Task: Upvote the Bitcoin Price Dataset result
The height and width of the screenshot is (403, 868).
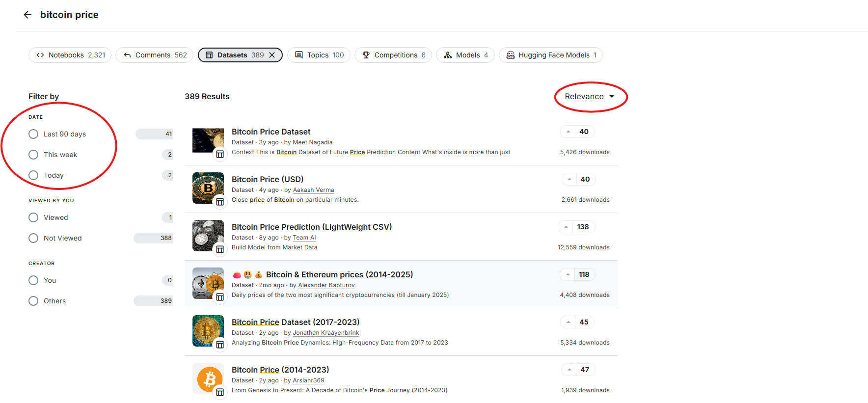Action: pos(568,132)
